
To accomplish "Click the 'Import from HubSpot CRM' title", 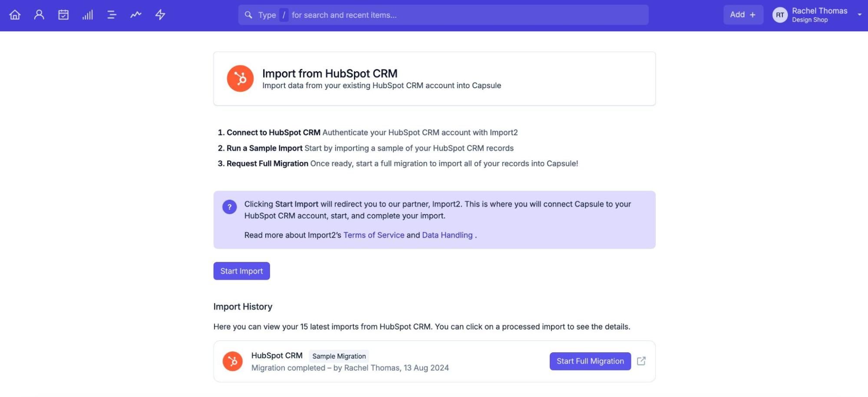I will (x=330, y=73).
